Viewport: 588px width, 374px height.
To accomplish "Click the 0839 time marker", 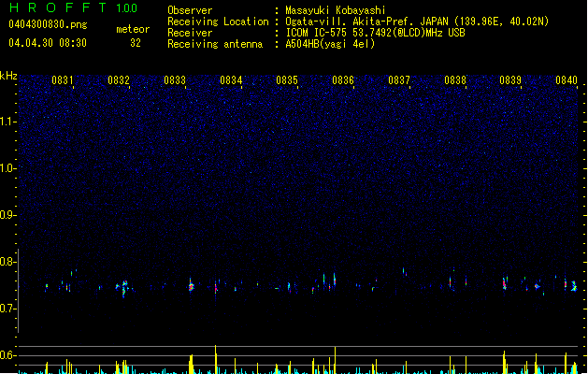I will tap(510, 80).
